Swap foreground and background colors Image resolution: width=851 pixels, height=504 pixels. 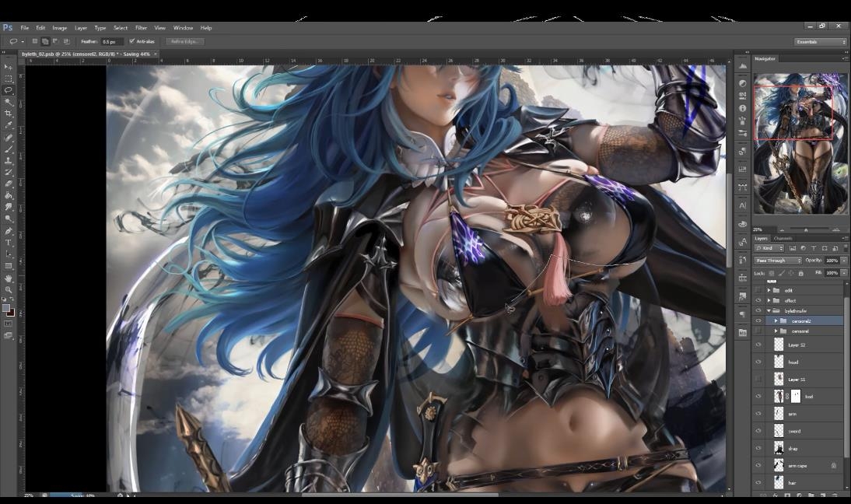(12, 299)
